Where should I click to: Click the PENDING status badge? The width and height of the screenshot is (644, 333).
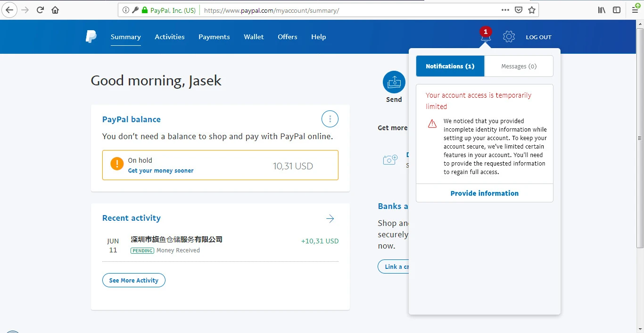[142, 250]
